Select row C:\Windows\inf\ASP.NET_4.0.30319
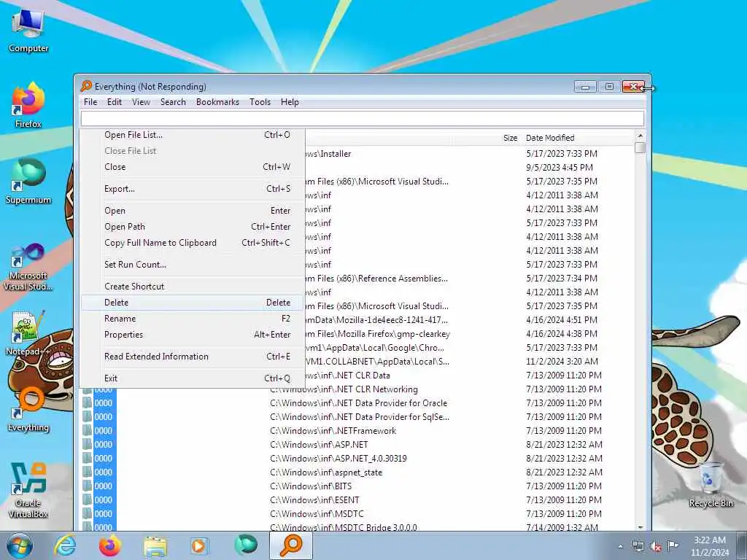The height and width of the screenshot is (560, 747). [x=357, y=458]
